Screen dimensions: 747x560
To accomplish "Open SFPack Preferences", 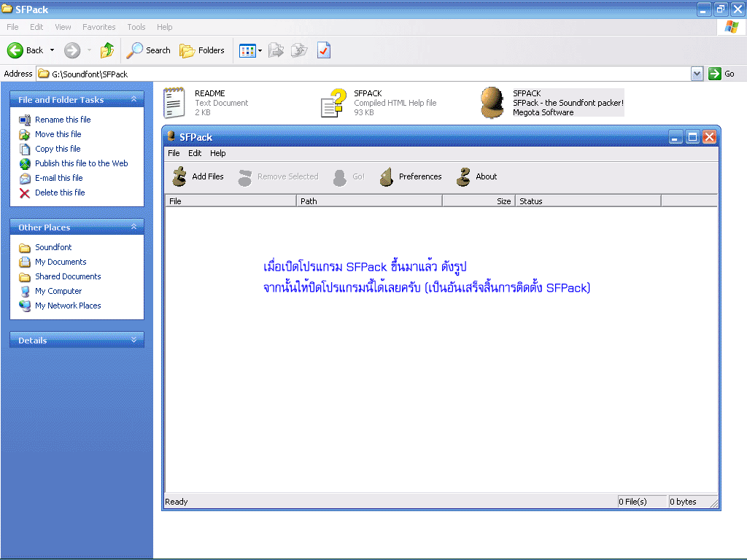I will pos(411,176).
